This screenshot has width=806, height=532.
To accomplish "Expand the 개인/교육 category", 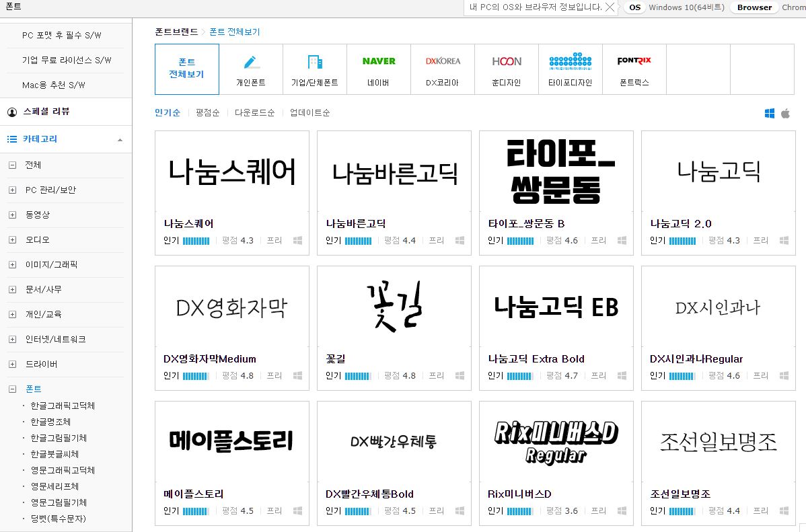I will (12, 315).
